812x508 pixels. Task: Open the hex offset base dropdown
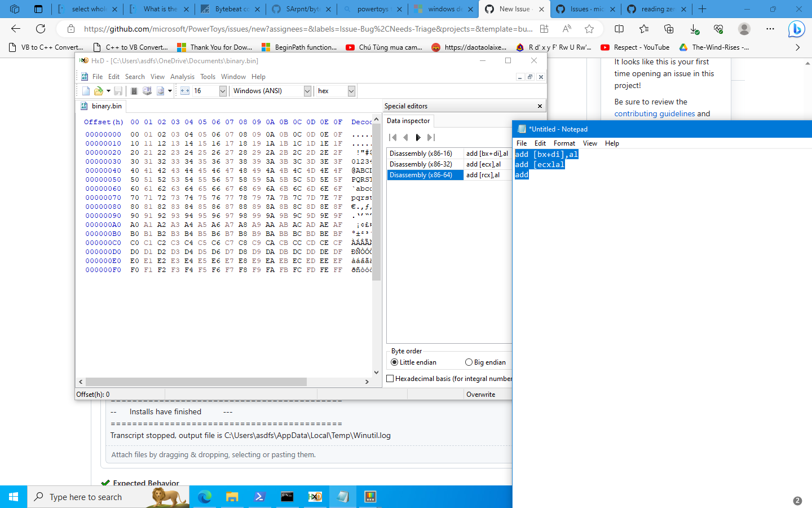click(x=351, y=91)
